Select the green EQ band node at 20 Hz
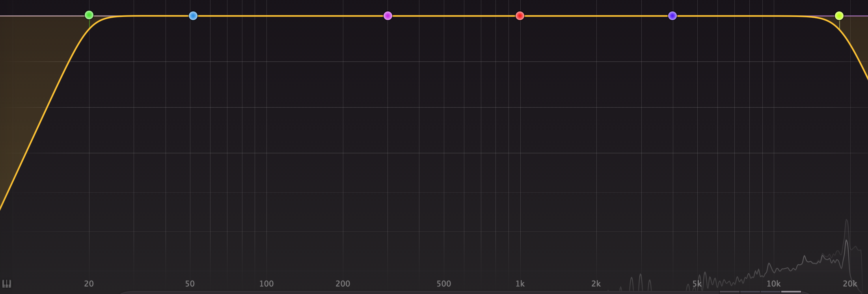The image size is (868, 294). tap(89, 15)
